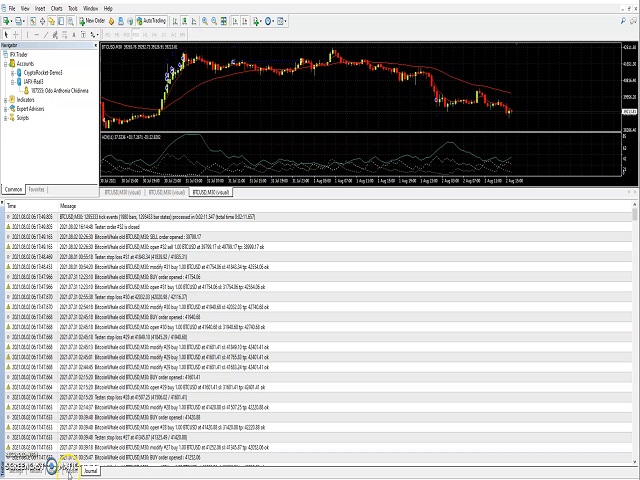The image size is (640, 480).
Task: Open the Templates dropdown arrow
Action: (x=285, y=21)
